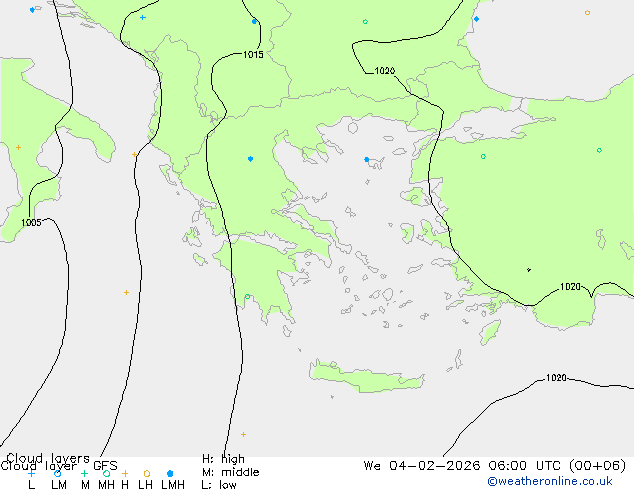The height and width of the screenshot is (490, 634).
Task: Click the 'LH' legend label text
Action: pyautogui.click(x=145, y=484)
